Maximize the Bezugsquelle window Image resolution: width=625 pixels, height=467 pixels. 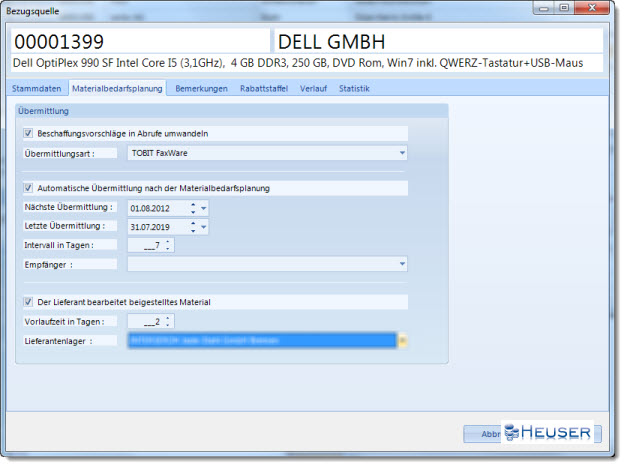pos(564,8)
